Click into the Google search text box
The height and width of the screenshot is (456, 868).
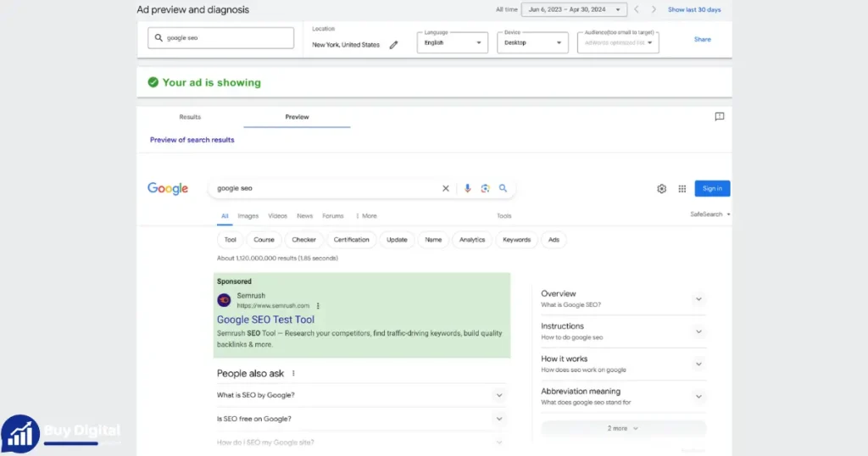(x=326, y=188)
